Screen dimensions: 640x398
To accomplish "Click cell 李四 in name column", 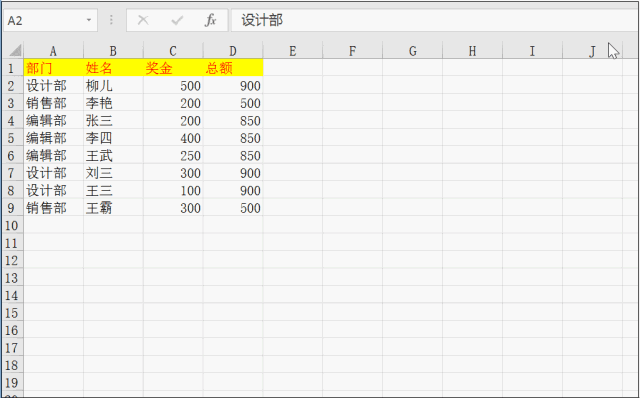I will (113, 138).
